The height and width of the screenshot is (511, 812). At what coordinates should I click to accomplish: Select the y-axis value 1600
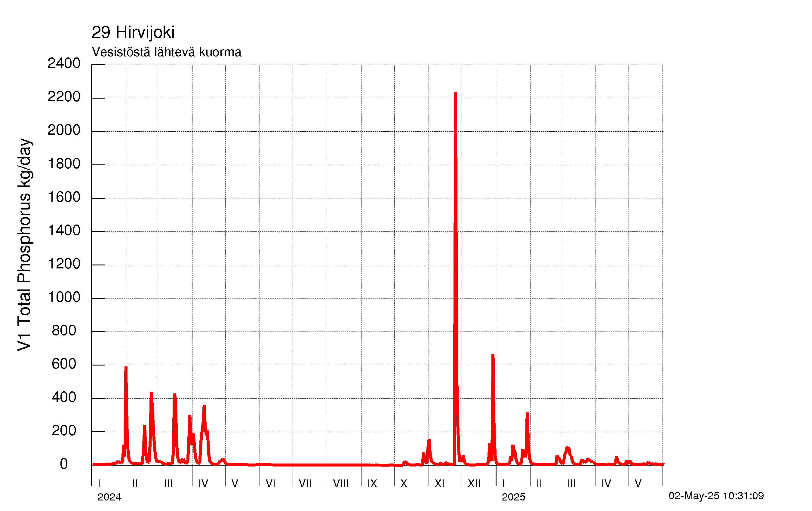(64, 197)
